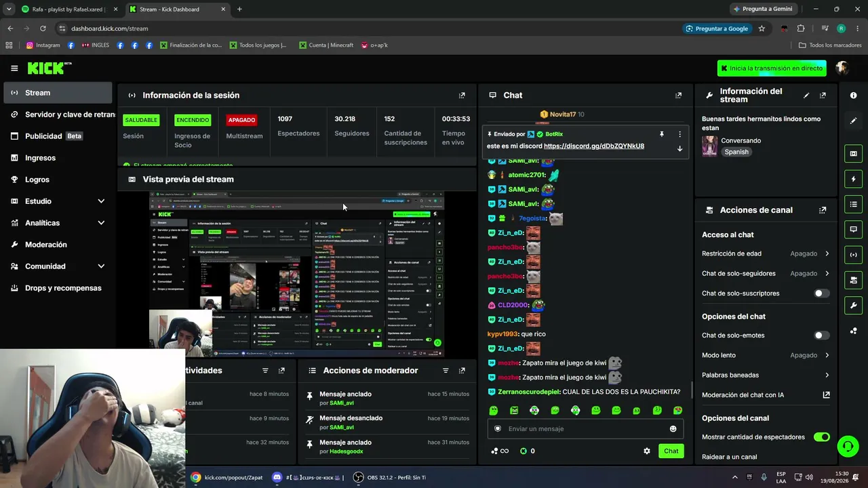Screen dimensions: 868x488
Task: Open the green headset support button
Action: (x=848, y=446)
